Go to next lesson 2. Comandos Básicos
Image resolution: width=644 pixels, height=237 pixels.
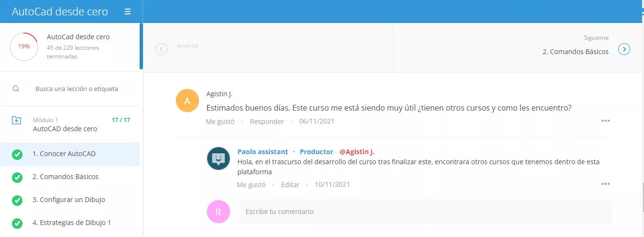point(576,52)
